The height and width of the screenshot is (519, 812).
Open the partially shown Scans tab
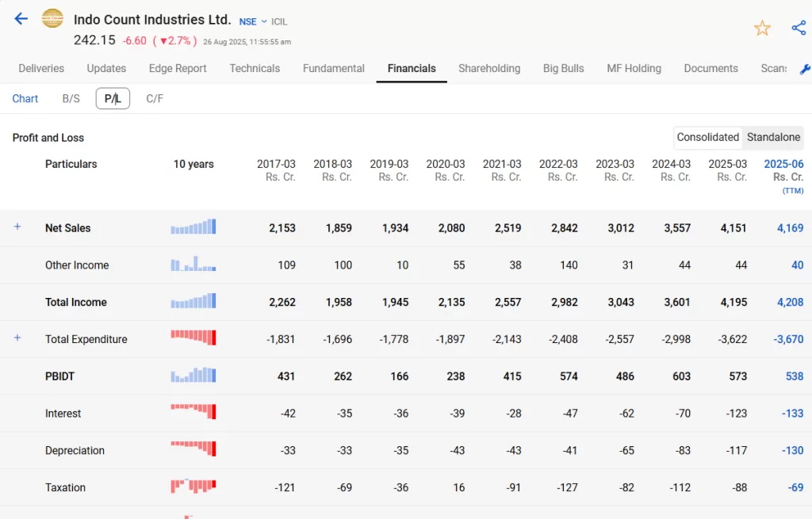tap(774, 68)
